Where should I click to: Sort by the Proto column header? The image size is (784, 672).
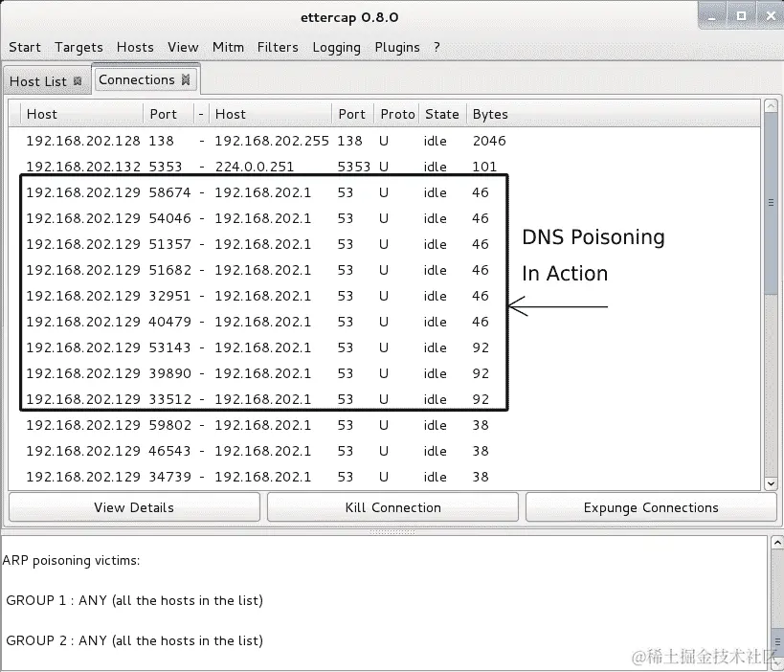[397, 114]
